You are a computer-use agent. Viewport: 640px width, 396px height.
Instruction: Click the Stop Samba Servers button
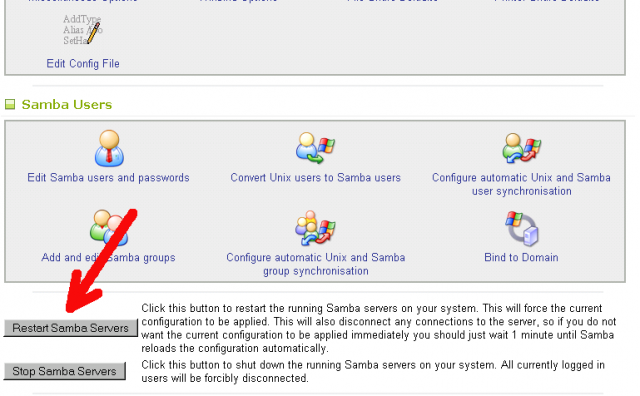coord(64,371)
